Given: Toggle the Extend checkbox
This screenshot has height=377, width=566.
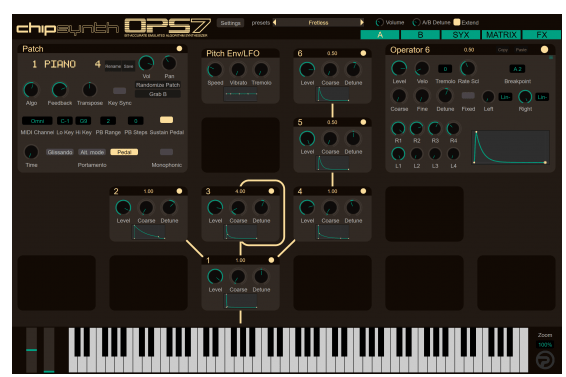Looking at the screenshot, I should point(457,22).
